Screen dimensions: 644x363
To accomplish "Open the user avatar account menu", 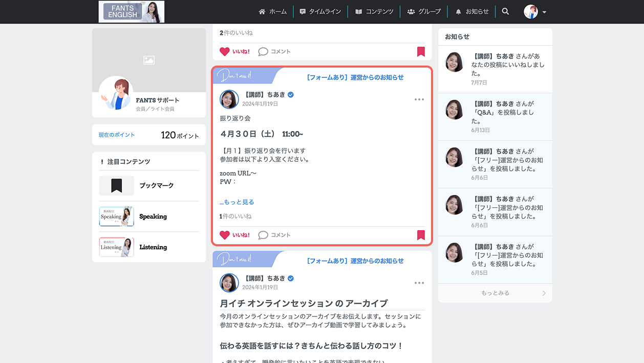I will (x=535, y=12).
